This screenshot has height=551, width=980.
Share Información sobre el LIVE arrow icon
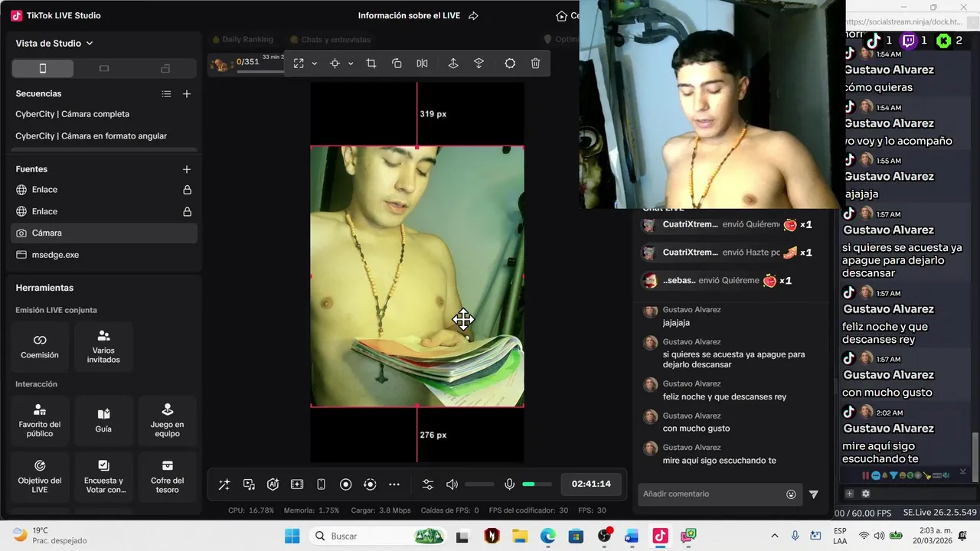point(473,16)
